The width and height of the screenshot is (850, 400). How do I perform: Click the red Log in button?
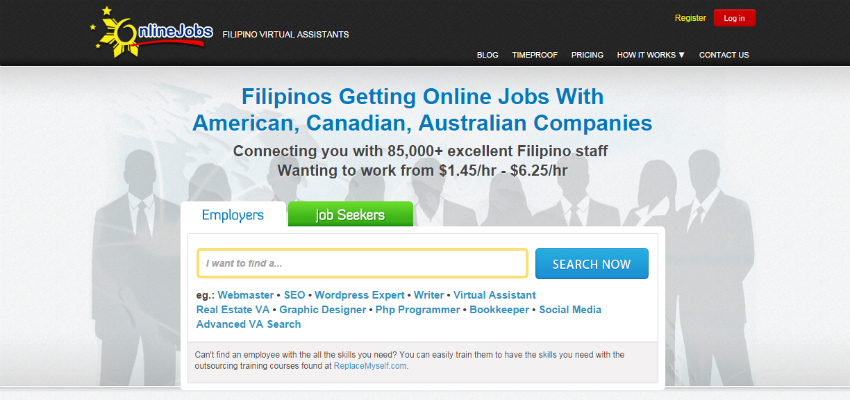735,18
